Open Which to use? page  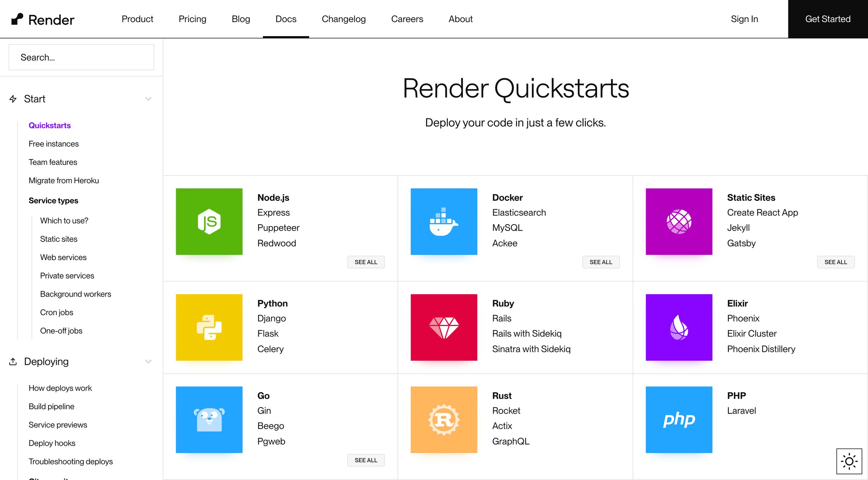pyautogui.click(x=64, y=220)
